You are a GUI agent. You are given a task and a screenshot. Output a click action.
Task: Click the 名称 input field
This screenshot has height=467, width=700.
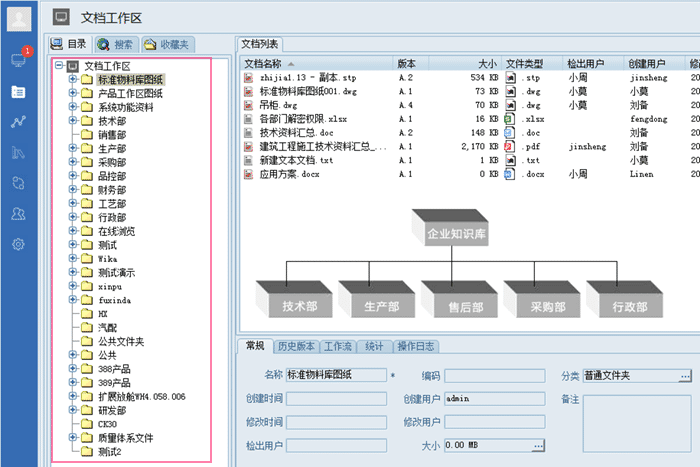(x=336, y=376)
